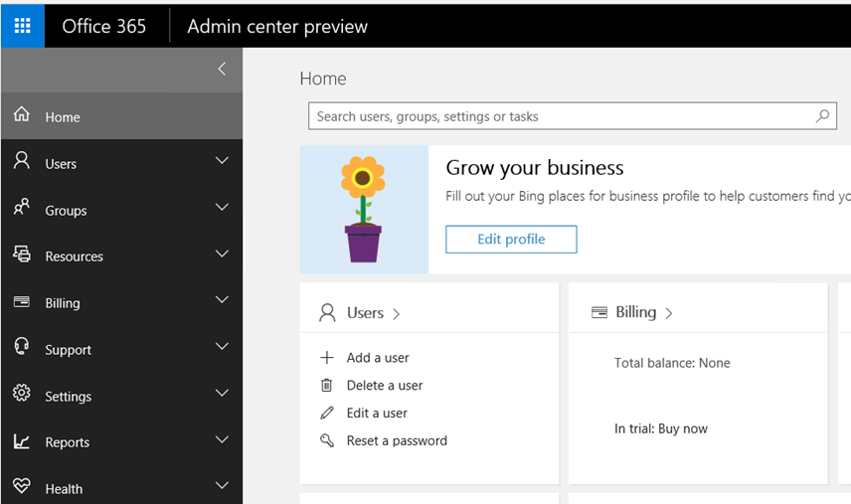This screenshot has width=851, height=504.
Task: Select Users label in the navigation menu
Action: pyautogui.click(x=61, y=164)
